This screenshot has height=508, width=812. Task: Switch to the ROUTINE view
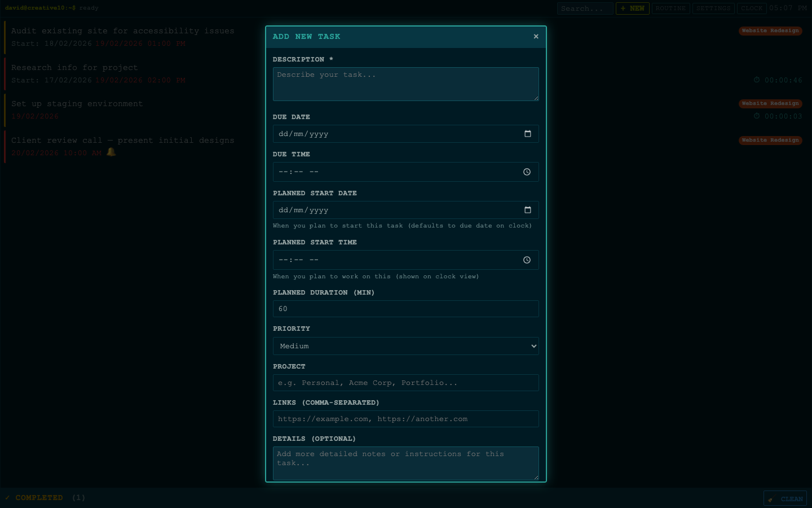669,8
